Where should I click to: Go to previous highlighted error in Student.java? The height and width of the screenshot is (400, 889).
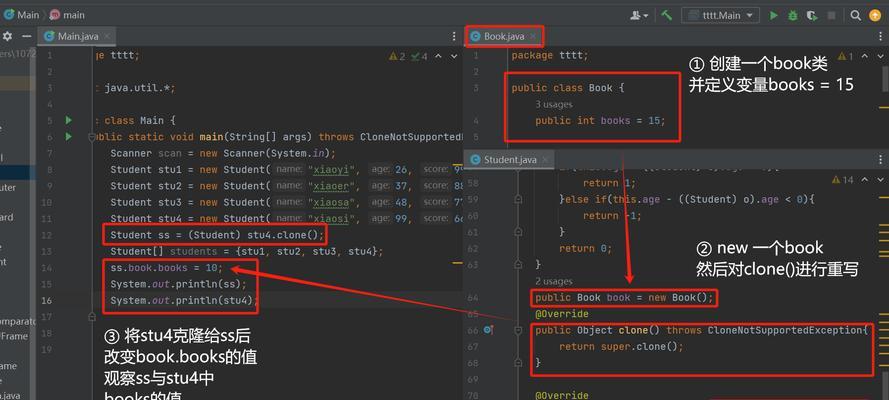[864, 180]
